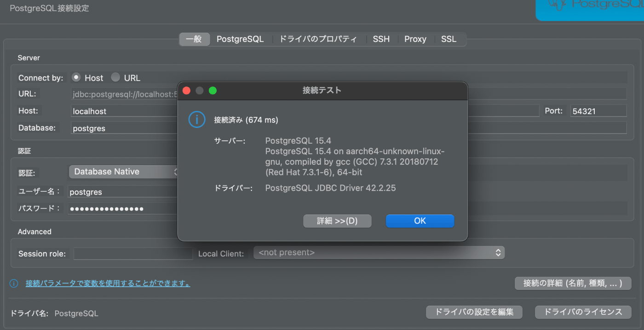Click the green zoom button of 接続テスト dialog
The height and width of the screenshot is (330, 644).
point(213,91)
